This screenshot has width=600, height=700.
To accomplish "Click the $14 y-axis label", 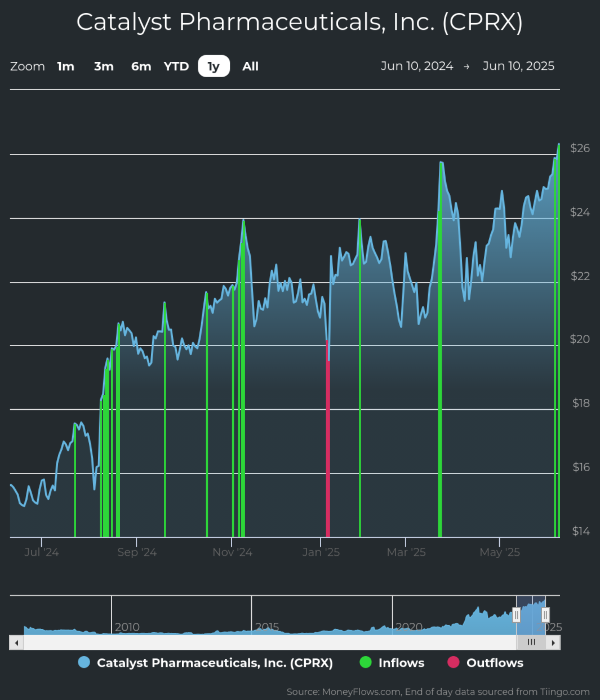I will click(x=581, y=531).
